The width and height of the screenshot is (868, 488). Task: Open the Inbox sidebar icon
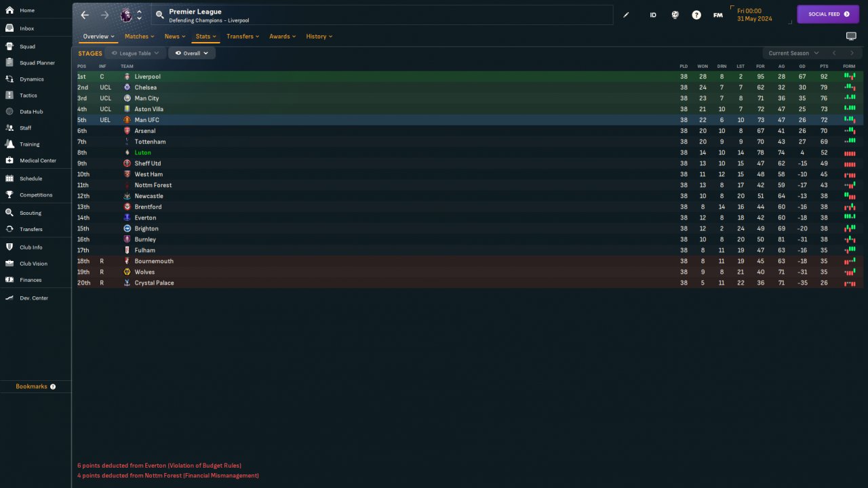(x=9, y=28)
